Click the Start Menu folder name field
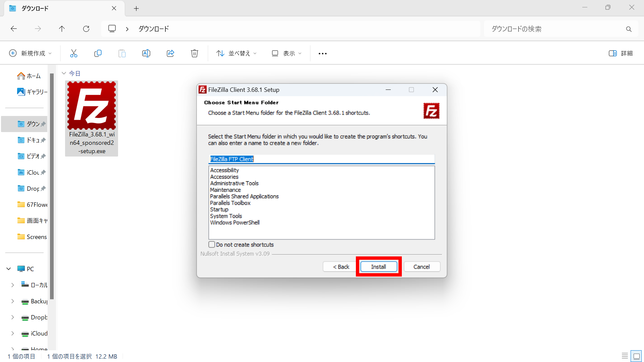Image resolution: width=644 pixels, height=362 pixels. pyautogui.click(x=321, y=159)
